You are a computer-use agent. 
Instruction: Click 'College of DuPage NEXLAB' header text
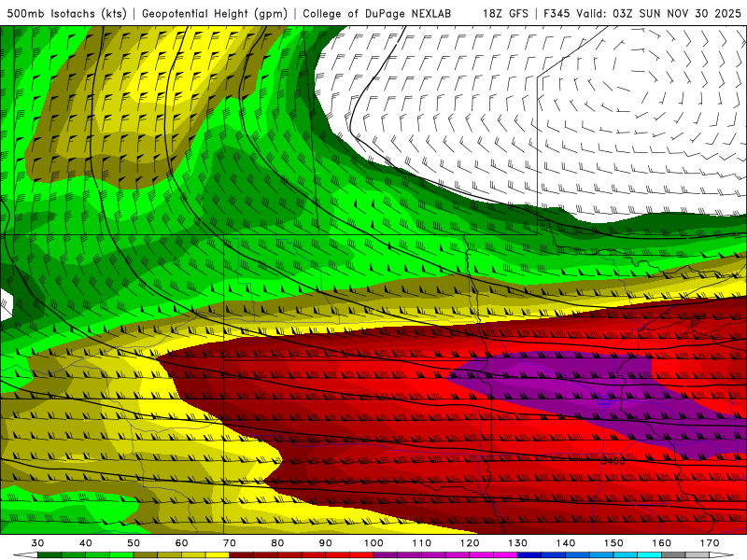(x=377, y=14)
